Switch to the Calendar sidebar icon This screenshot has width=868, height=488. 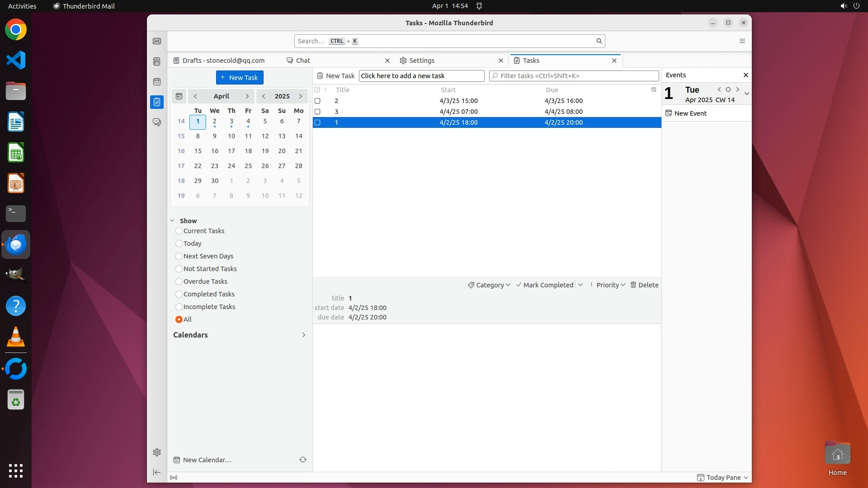click(x=157, y=82)
